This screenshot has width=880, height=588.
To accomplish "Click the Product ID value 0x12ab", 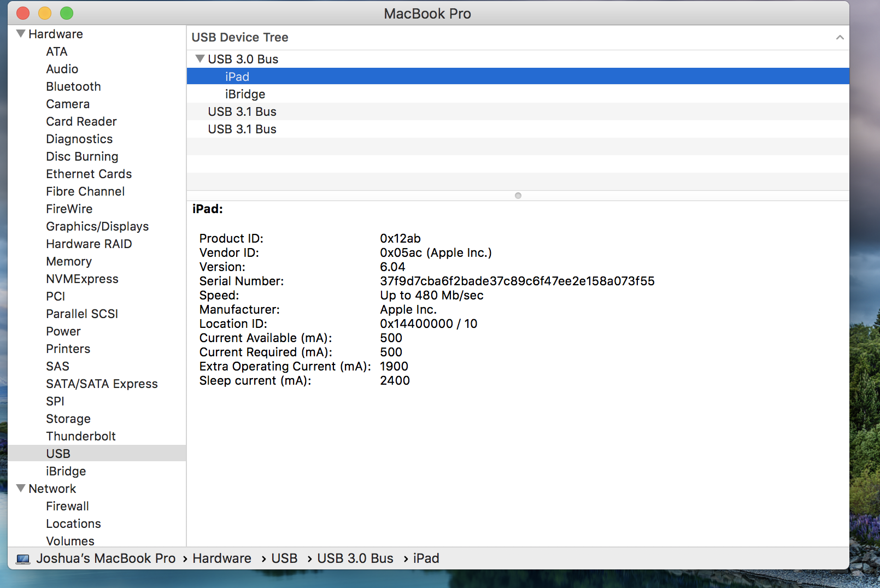I will [x=400, y=238].
